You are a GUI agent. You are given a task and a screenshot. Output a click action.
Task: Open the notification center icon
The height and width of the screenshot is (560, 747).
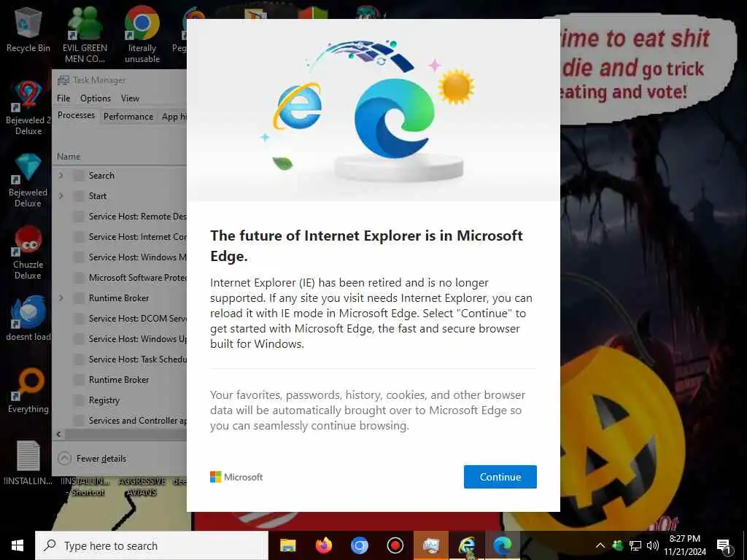724,545
